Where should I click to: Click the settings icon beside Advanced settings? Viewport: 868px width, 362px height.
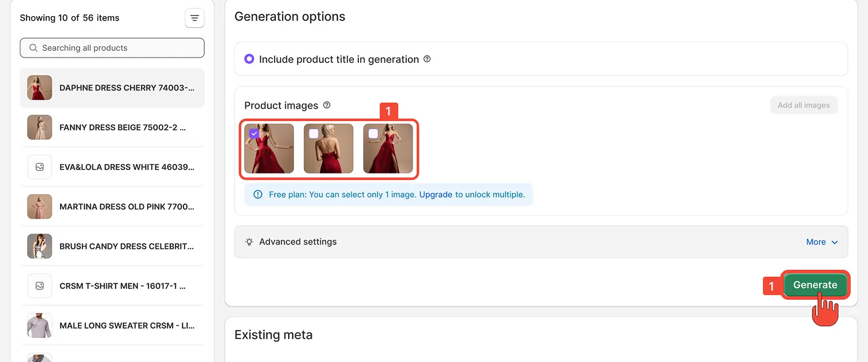pyautogui.click(x=249, y=242)
